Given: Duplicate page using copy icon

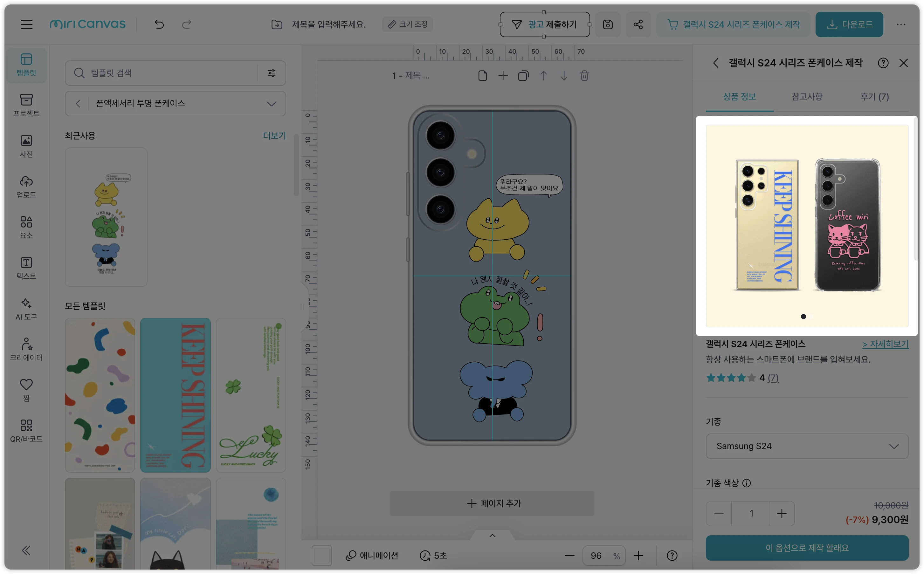Looking at the screenshot, I should click(523, 76).
